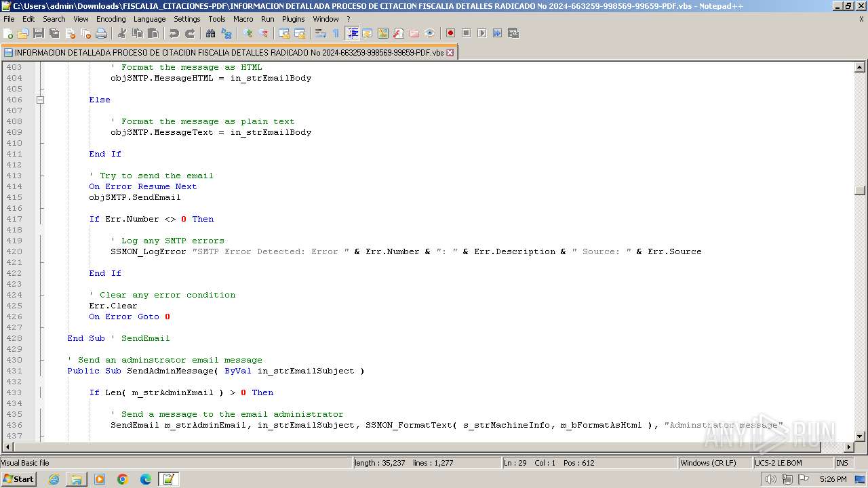The width and height of the screenshot is (868, 488).
Task: Click the horizontal scrollbar right arrow
Action: point(848,447)
